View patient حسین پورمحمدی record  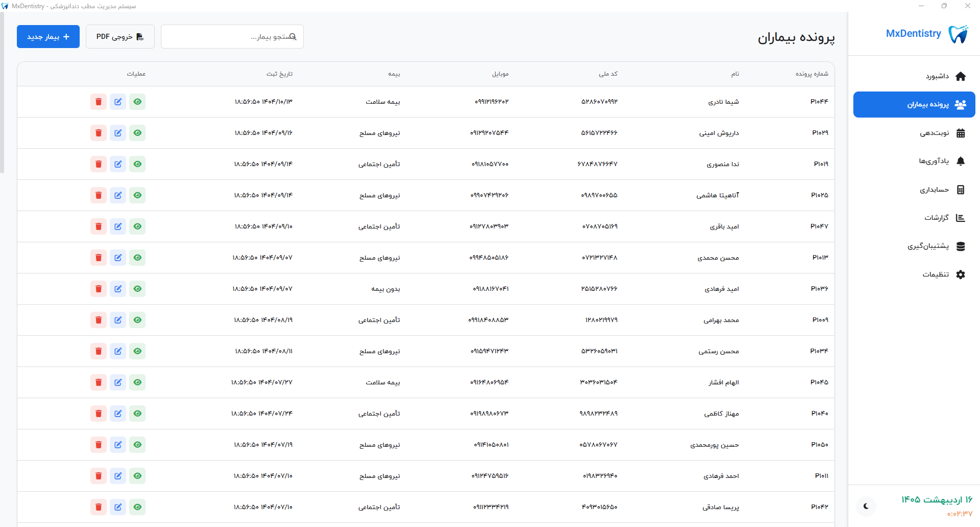click(137, 445)
